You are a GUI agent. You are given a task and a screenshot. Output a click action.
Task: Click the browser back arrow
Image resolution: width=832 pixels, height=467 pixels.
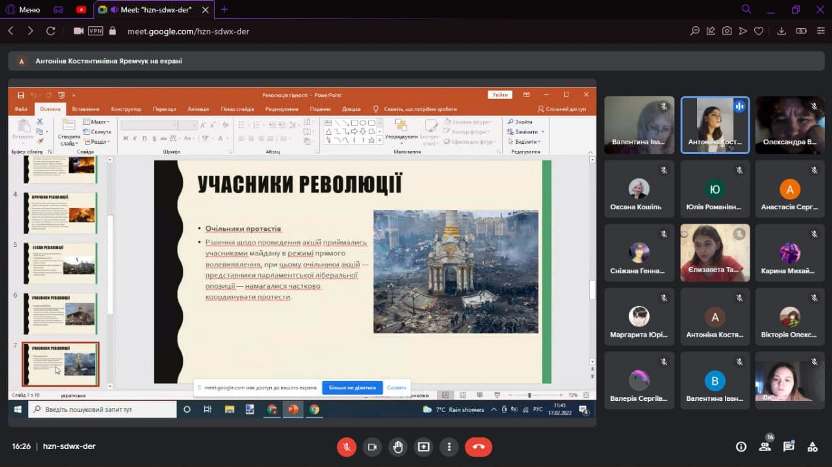tap(12, 31)
